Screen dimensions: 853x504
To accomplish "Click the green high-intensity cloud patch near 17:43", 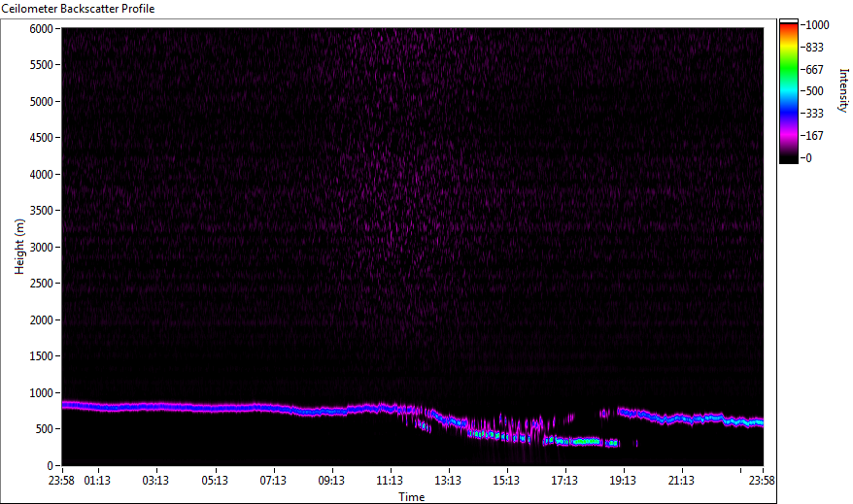I will click(586, 442).
